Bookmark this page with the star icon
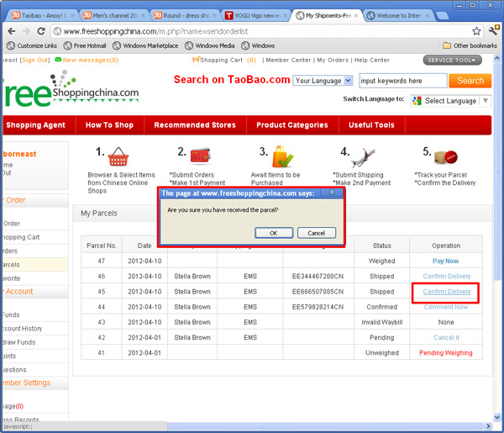 click(476, 31)
